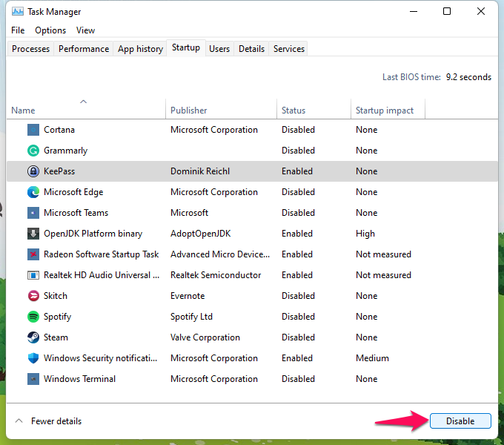Select the OpenJDK Platform binary name

93,234
